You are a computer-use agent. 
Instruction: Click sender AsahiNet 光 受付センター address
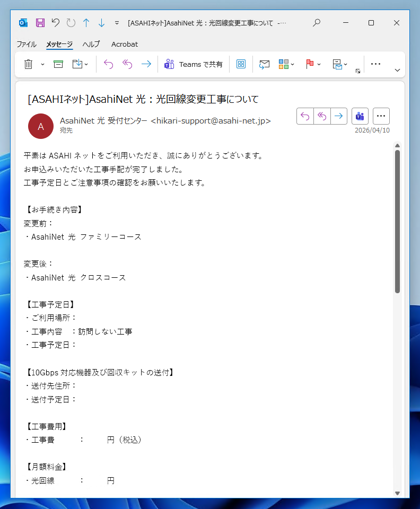[165, 121]
